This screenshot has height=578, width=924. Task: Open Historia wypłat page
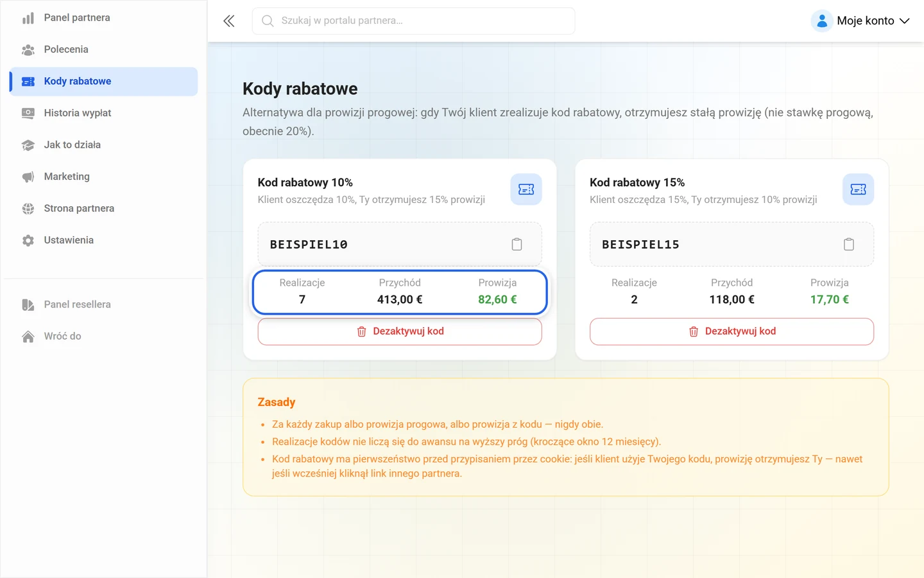[x=104, y=113]
